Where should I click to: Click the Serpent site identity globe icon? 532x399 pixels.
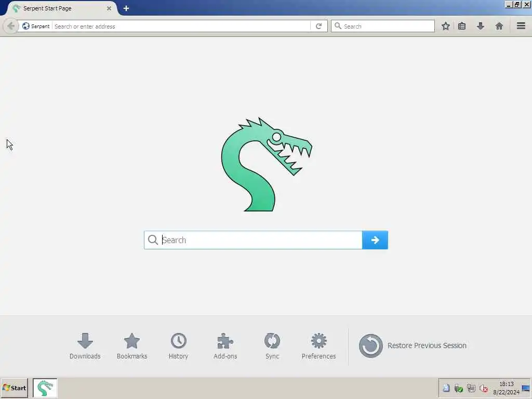[26, 26]
